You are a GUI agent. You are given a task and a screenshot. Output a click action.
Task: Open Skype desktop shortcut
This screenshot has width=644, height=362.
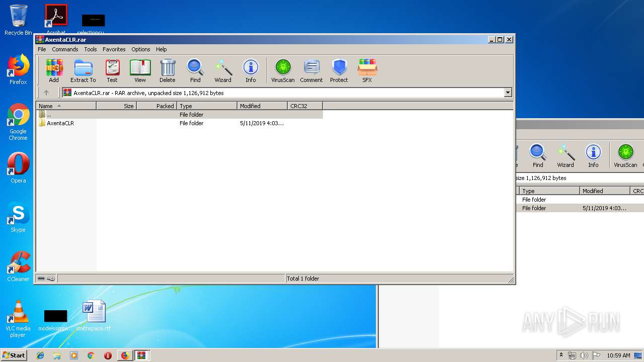tap(18, 217)
